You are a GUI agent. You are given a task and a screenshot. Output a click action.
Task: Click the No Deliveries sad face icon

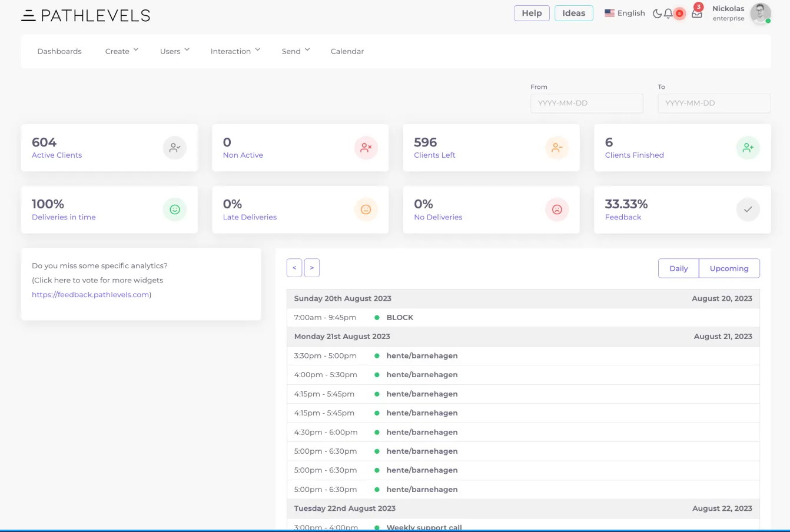click(x=557, y=210)
